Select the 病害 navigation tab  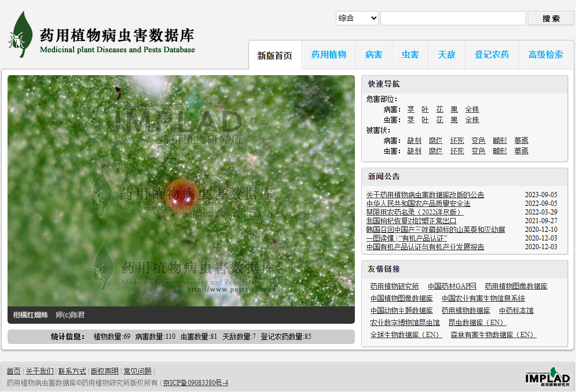374,55
